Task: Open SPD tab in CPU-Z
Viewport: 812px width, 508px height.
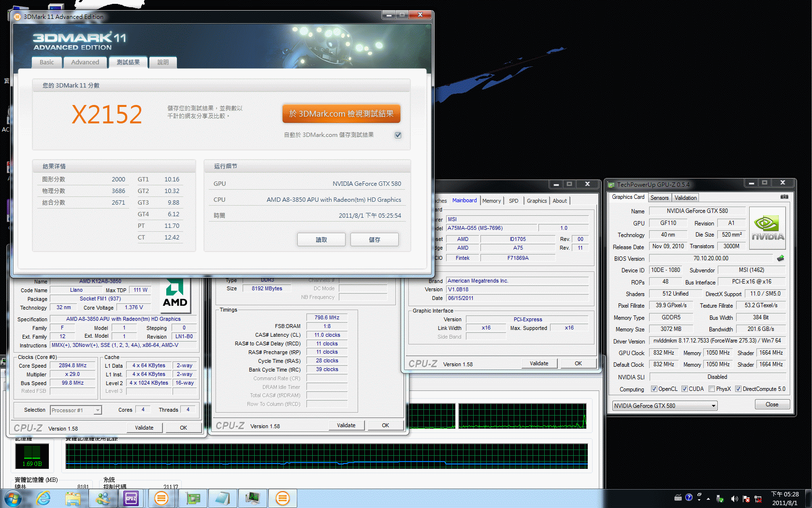Action: (513, 201)
